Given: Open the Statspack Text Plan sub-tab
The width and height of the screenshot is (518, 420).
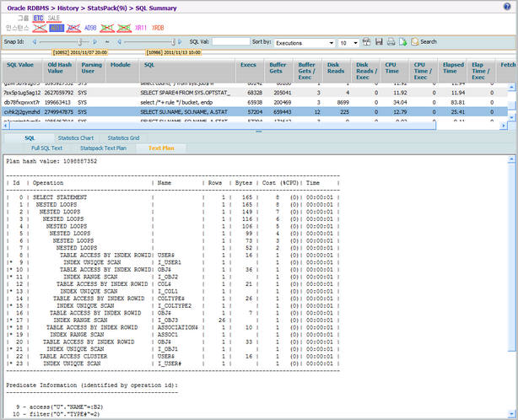Looking at the screenshot, I should (x=103, y=148).
